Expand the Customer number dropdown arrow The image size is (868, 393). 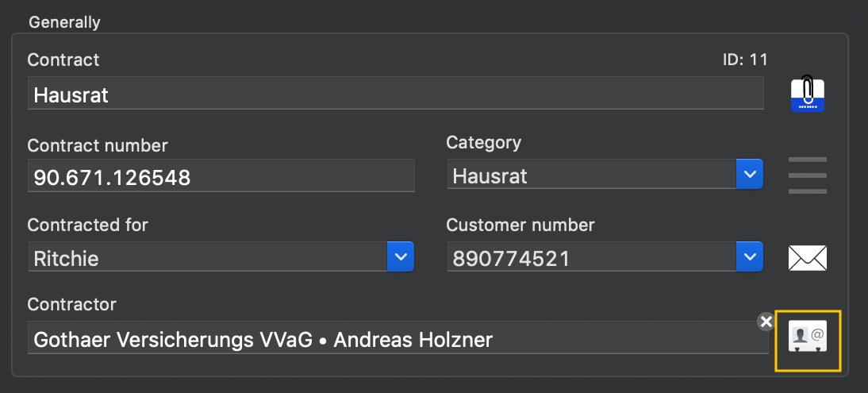(750, 256)
